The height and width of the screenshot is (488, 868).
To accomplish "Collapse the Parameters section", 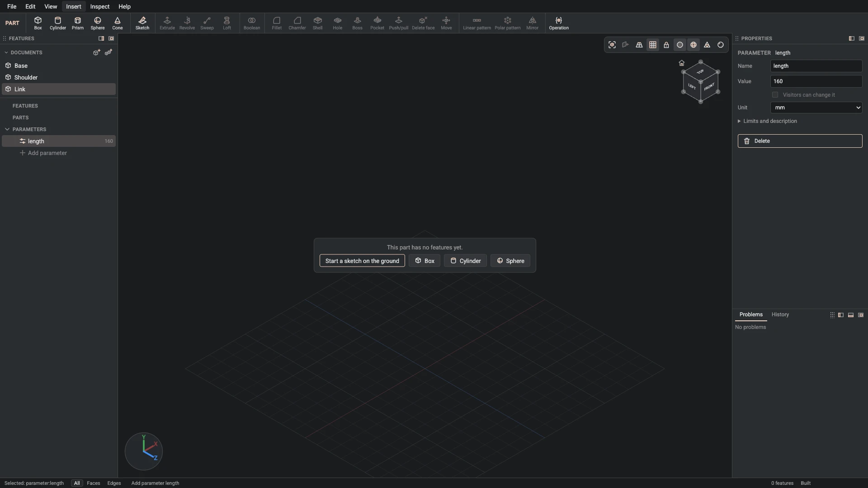I will click(7, 129).
